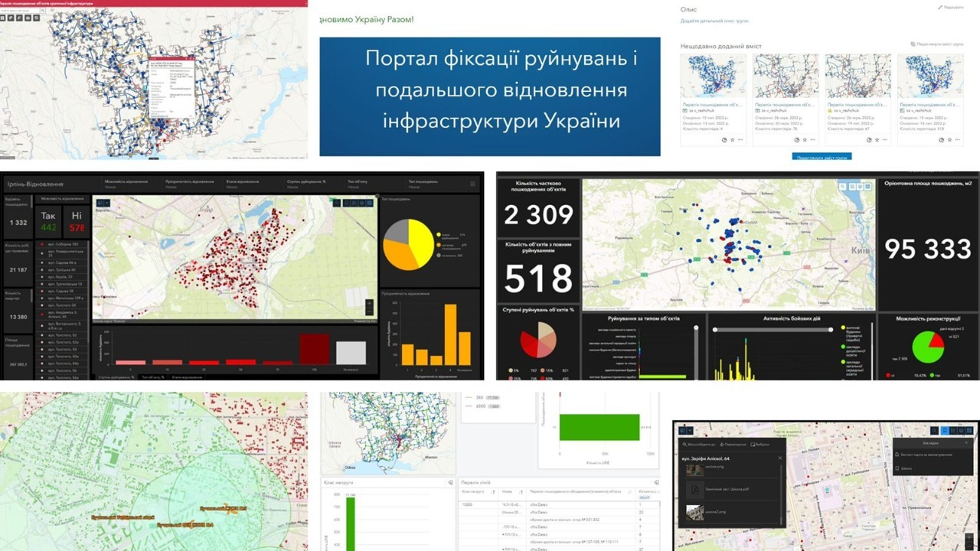Click the Руйнування за типом об'єктів scrollbar
This screenshot has height=551, width=980.
tap(696, 352)
